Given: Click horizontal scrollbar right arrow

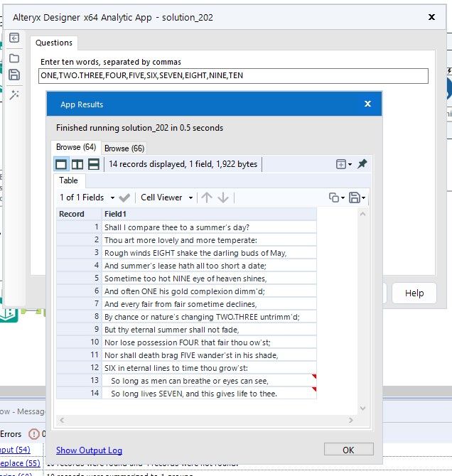Looking at the screenshot, I should coord(351,420).
